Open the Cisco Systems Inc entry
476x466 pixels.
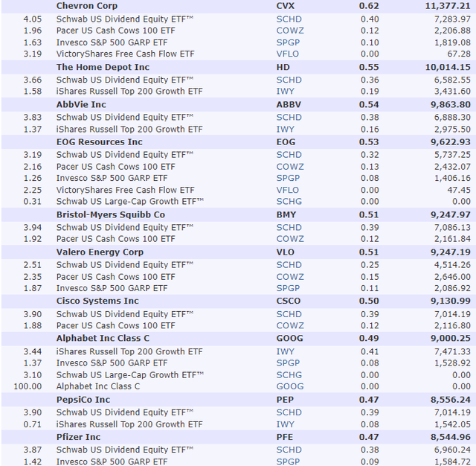coord(97,301)
